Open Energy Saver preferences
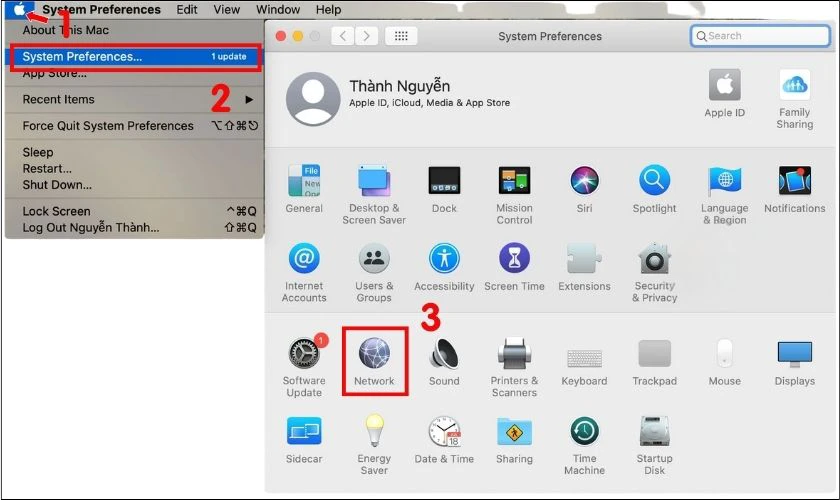The height and width of the screenshot is (500, 840). click(374, 445)
